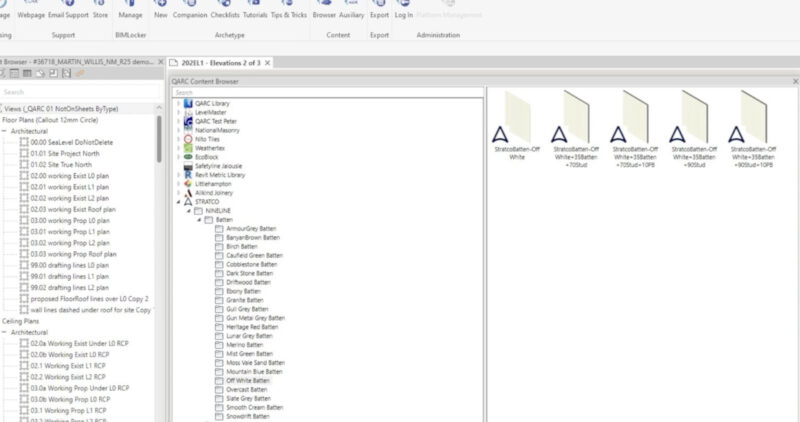Close the 202EL1 Elevations view tab
The height and width of the screenshot is (422, 800).
click(268, 63)
